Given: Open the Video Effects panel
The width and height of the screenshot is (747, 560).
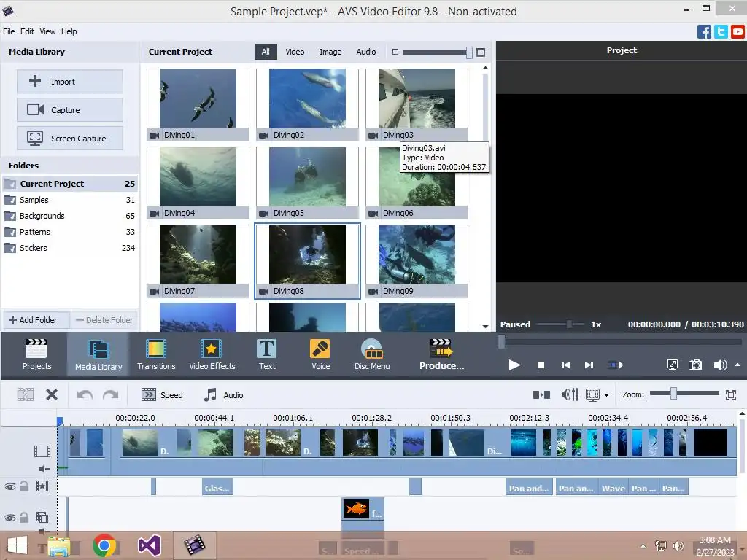Looking at the screenshot, I should pos(212,354).
